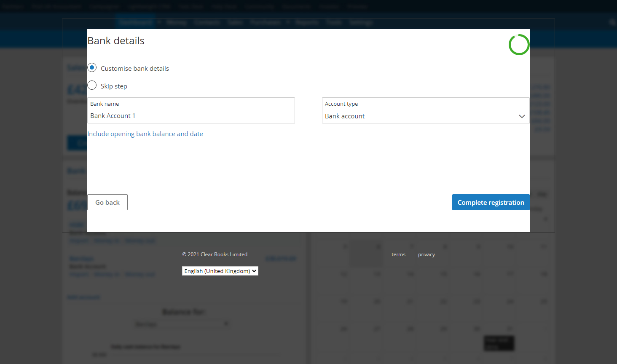Viewport: 617px width, 364px height.
Task: Open the Settings menu in navigation bar
Action: point(361,22)
